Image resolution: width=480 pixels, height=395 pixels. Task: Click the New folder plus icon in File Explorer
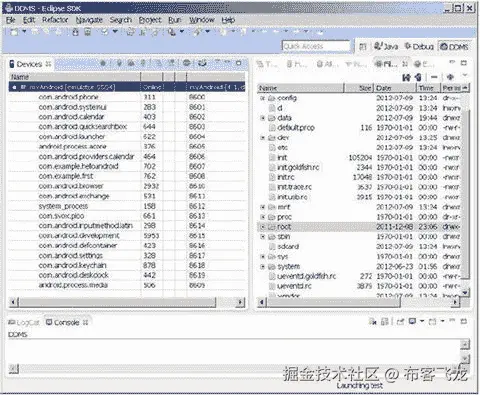(x=450, y=77)
